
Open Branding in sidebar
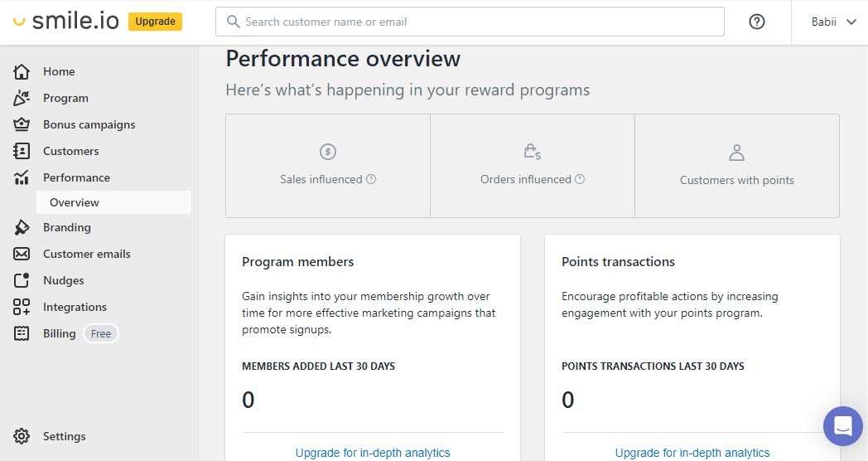click(67, 227)
